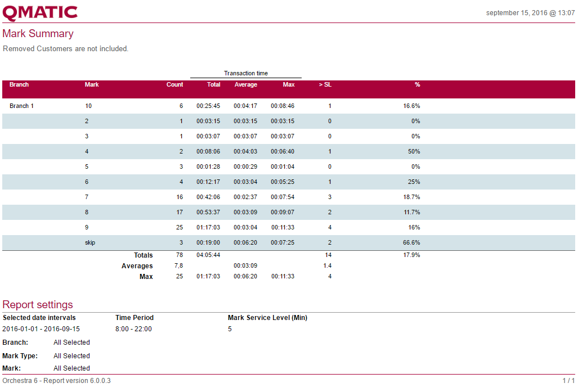578x392 pixels.
Task: Click total time '00:03:07' for mark 3
Action: (208, 136)
